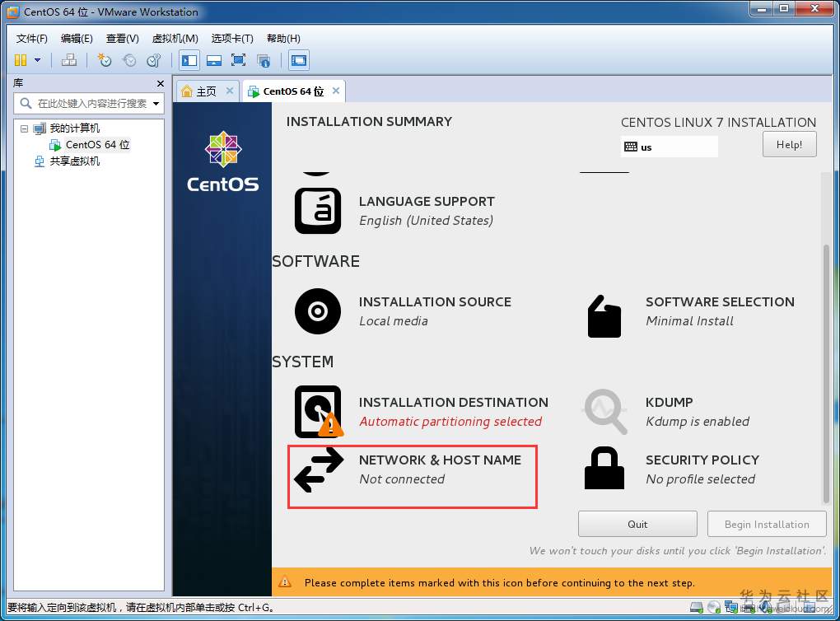840x621 pixels.
Task: Switch to Unity mode icon
Action: click(x=264, y=61)
